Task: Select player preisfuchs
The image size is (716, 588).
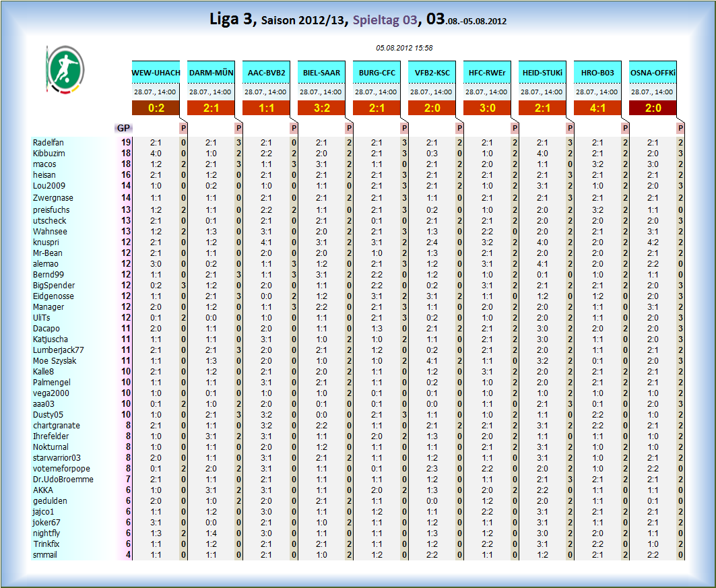Action: tap(51, 209)
